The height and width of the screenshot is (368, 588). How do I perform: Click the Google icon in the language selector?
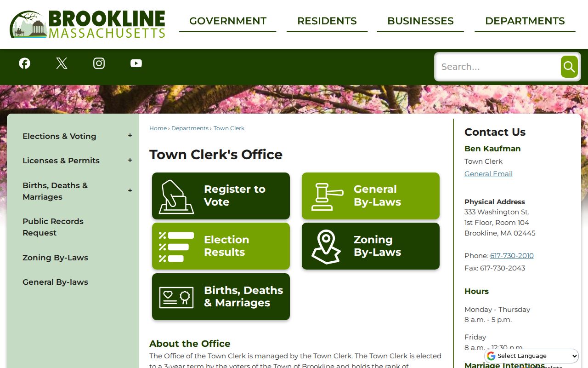(x=491, y=356)
